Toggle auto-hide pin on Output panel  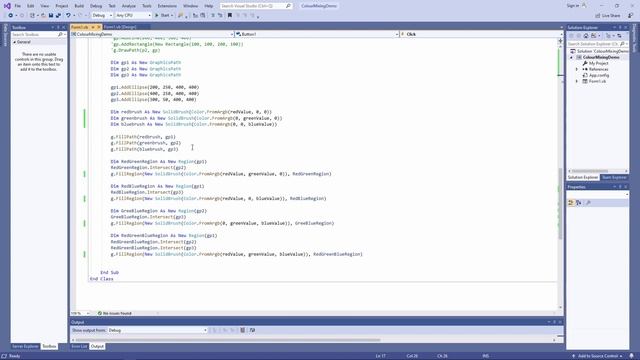[x=554, y=322]
